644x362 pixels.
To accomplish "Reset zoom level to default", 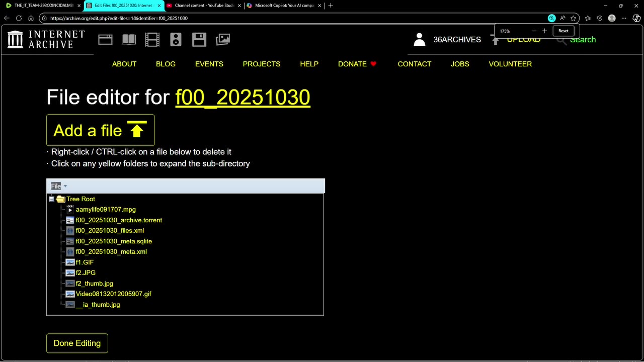I will coord(563,31).
